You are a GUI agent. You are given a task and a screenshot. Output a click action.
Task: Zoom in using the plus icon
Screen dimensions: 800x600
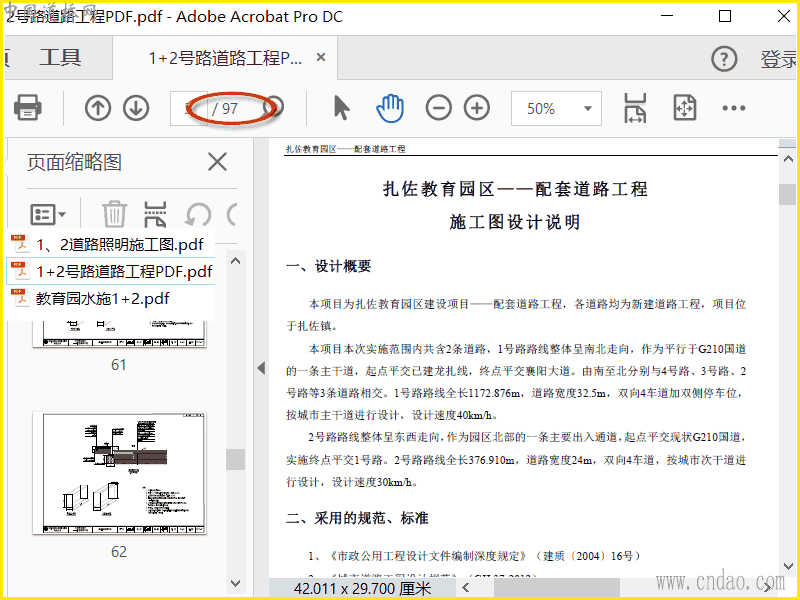(x=477, y=108)
